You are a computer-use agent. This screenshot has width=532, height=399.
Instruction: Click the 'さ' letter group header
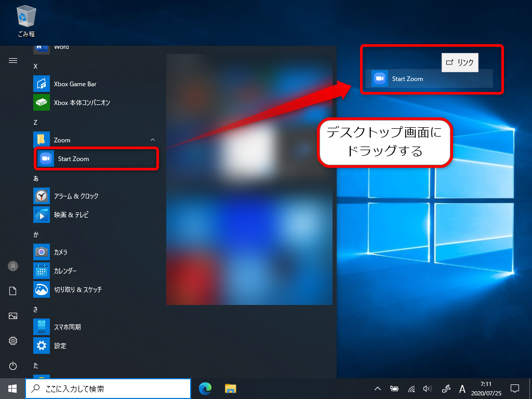tap(36, 310)
